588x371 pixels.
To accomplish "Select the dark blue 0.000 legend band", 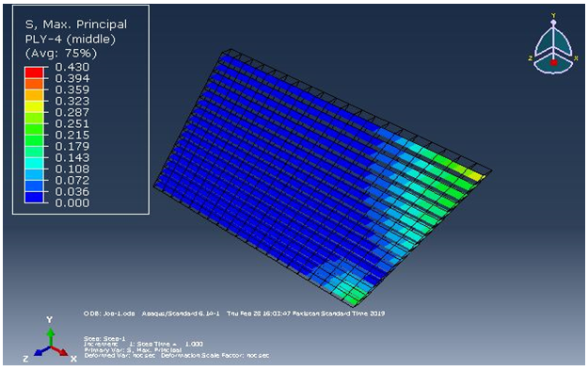I will click(x=34, y=197).
